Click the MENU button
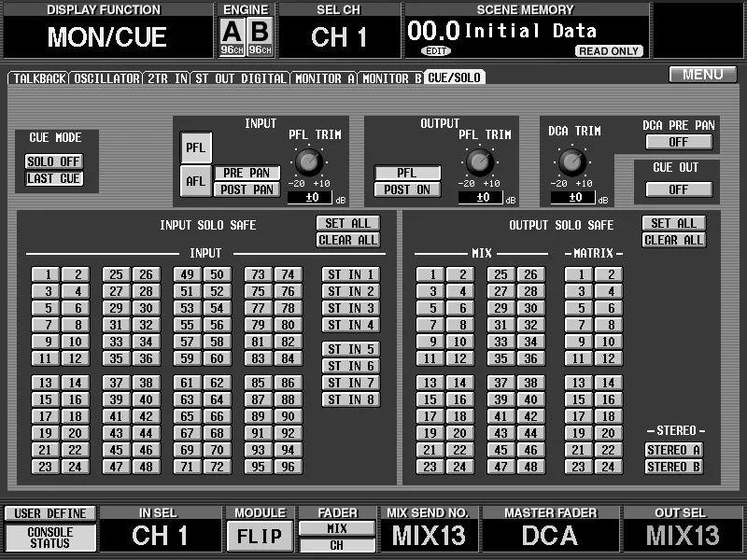747x560 pixels. [703, 75]
